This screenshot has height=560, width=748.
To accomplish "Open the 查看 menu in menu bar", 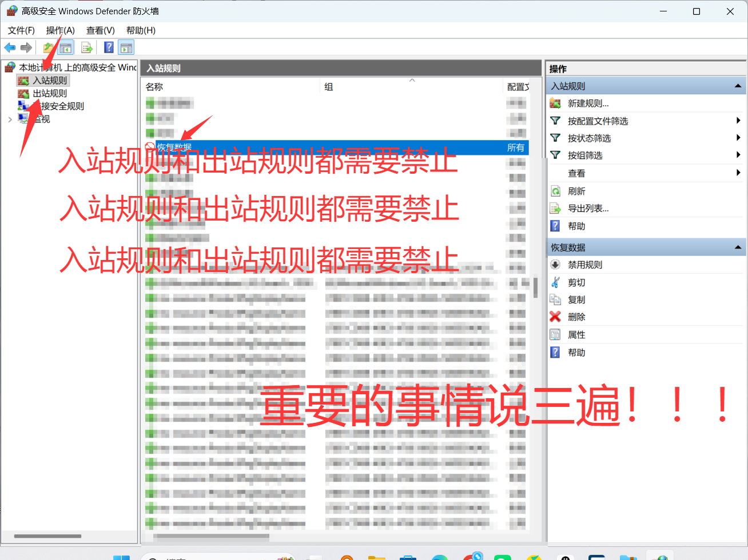I will click(x=99, y=30).
